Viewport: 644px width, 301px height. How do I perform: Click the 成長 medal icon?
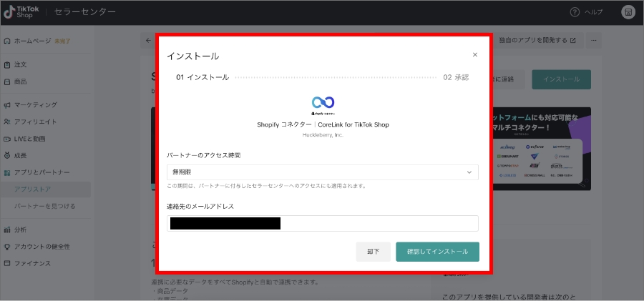[x=7, y=156]
